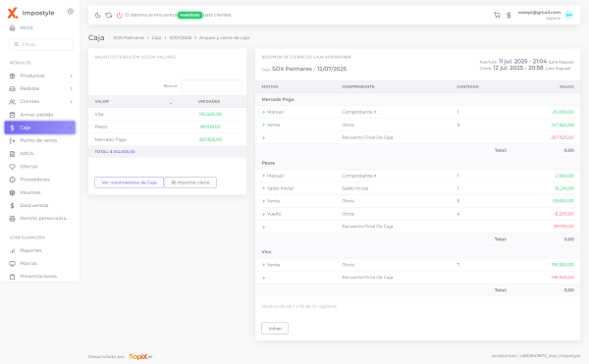Focus the Buscar search field
Viewport: 589px width, 364px height.
click(211, 85)
